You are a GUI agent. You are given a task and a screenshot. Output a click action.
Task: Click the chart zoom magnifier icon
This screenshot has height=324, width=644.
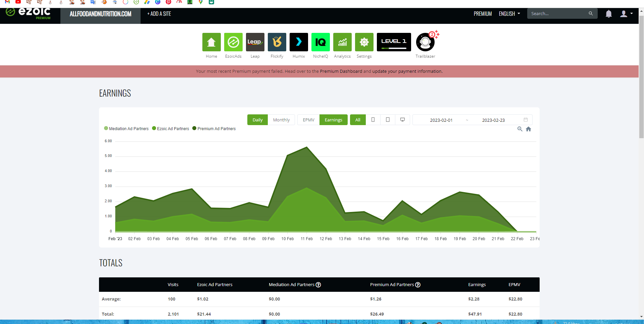pos(520,129)
